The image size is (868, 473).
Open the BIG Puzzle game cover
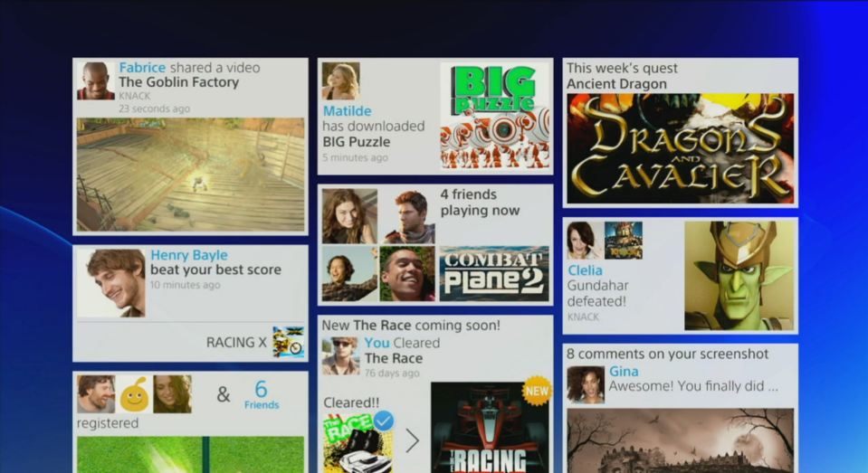pos(494,116)
